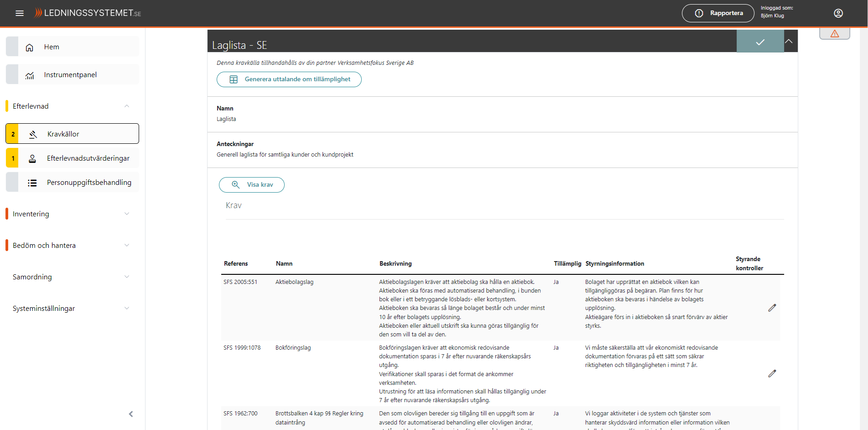Click the Rapportera button
Image resolution: width=868 pixels, height=430 pixels.
(718, 13)
